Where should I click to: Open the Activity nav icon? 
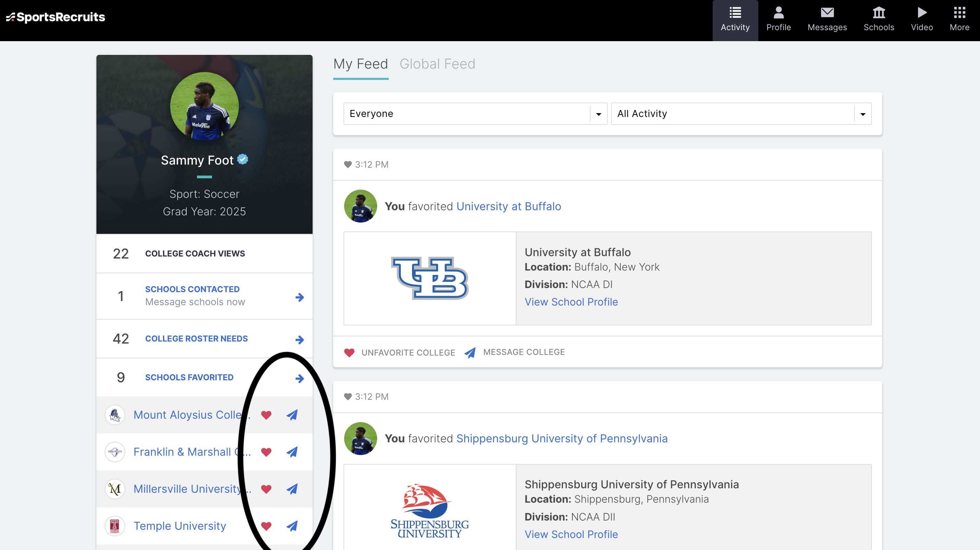(735, 13)
